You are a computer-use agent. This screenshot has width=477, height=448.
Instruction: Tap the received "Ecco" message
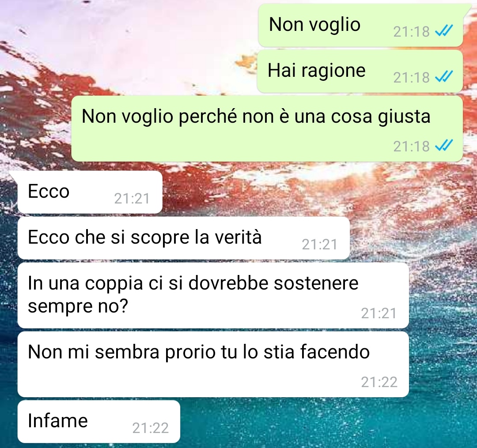(90, 192)
